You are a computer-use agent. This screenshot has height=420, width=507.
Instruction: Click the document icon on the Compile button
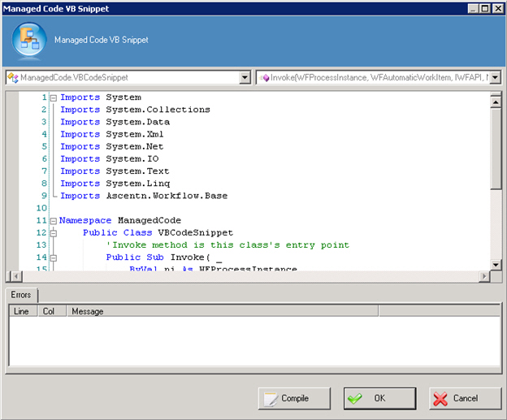271,398
